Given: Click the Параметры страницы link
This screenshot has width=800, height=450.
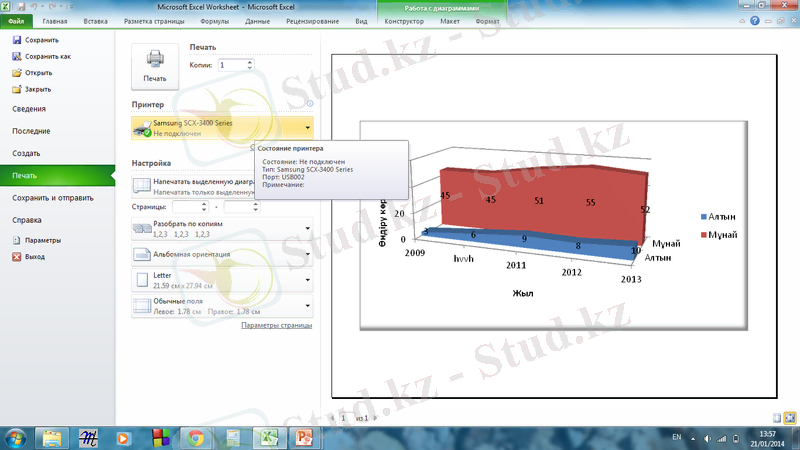Looking at the screenshot, I should coord(277,325).
